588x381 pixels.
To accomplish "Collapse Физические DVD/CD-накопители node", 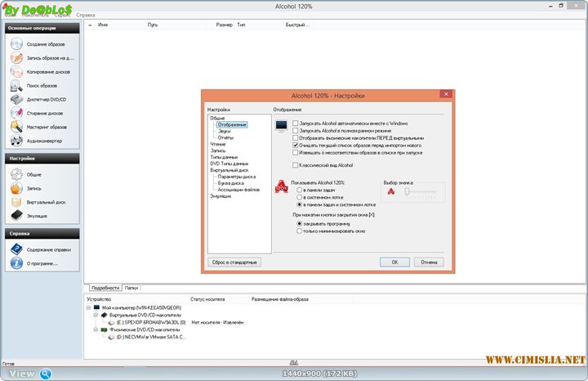I will [95, 329].
